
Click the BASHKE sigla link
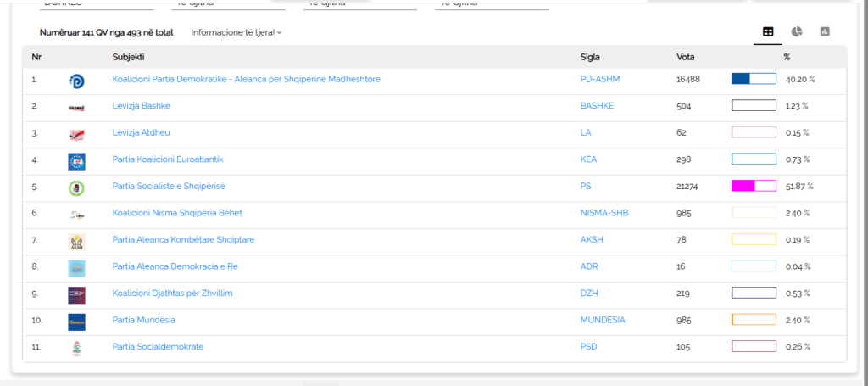pos(597,106)
